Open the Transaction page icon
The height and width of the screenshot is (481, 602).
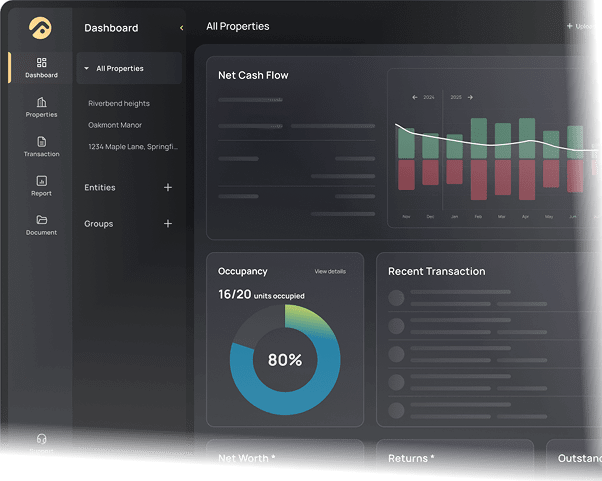tap(41, 146)
